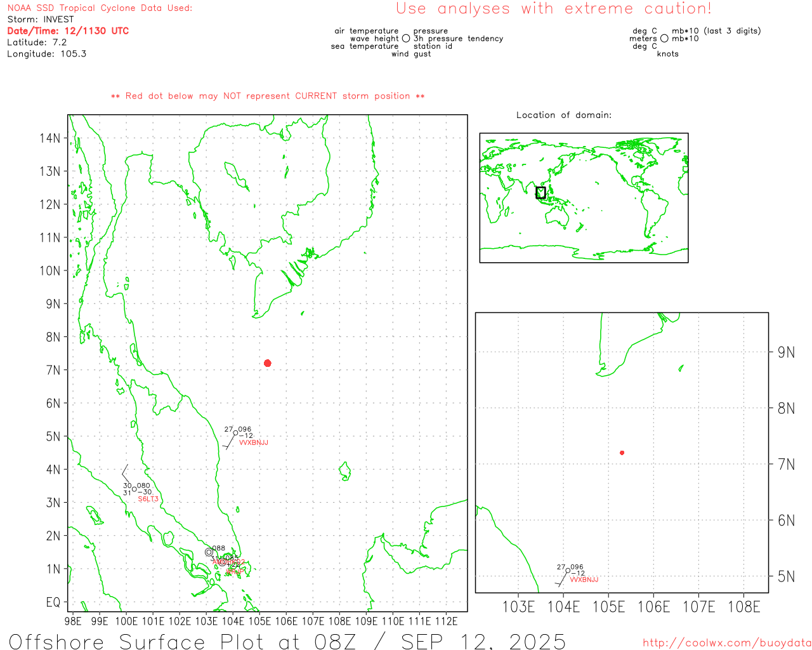
Task: Click pressure tendency '-30' at station S6LT3
Action: [145, 493]
